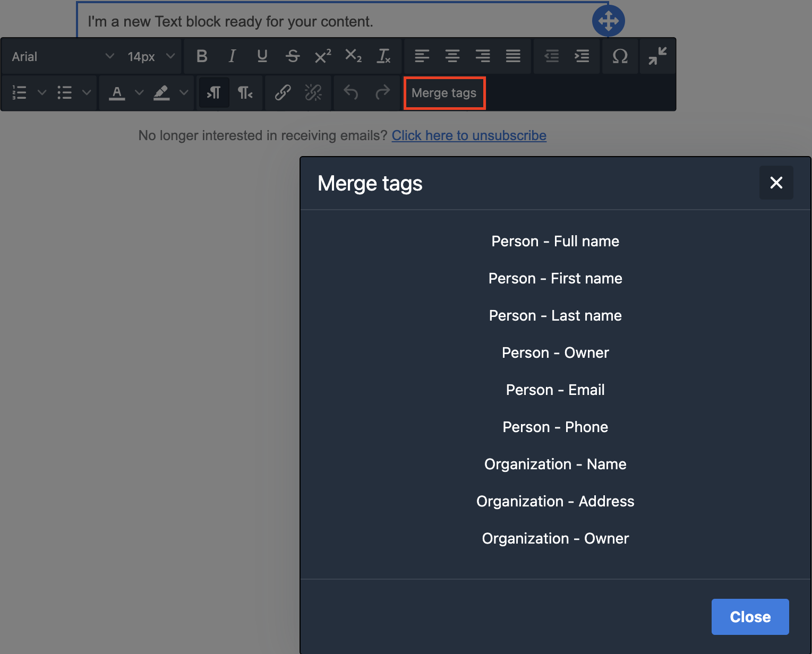Image resolution: width=812 pixels, height=654 pixels.
Task: Insert special character omega icon
Action: pyautogui.click(x=620, y=56)
